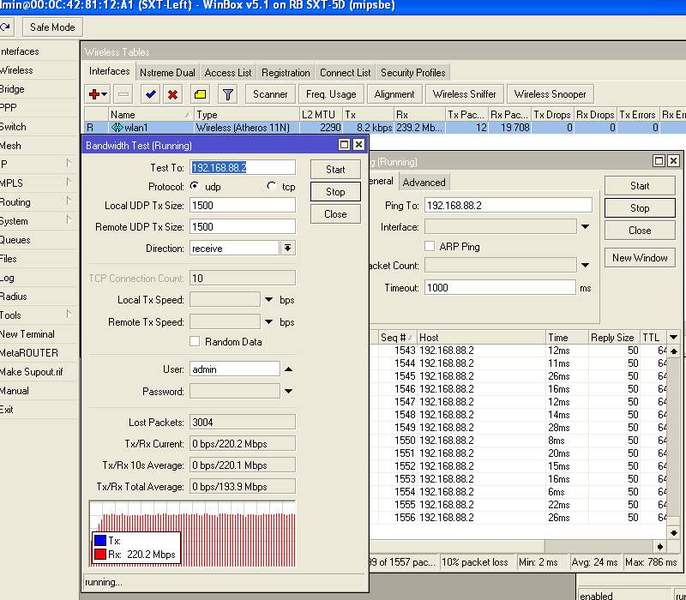This screenshot has height=600, width=686.
Task: Click the Ping To address field
Action: pos(508,205)
